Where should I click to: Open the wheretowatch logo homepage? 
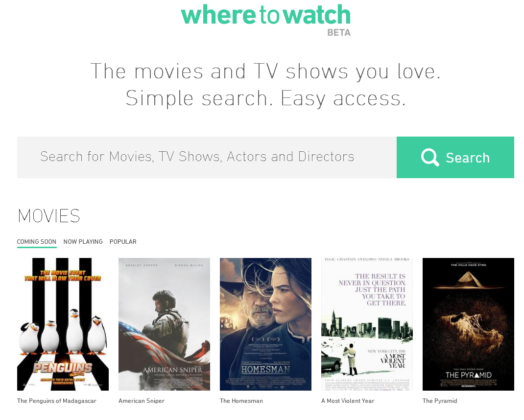click(x=266, y=15)
